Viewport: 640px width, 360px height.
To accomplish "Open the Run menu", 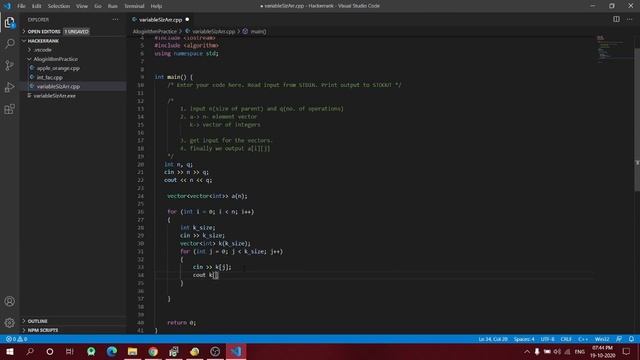I will coord(113,6).
